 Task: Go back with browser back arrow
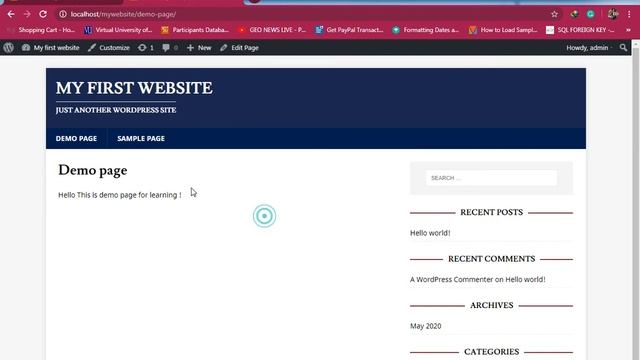[11, 14]
